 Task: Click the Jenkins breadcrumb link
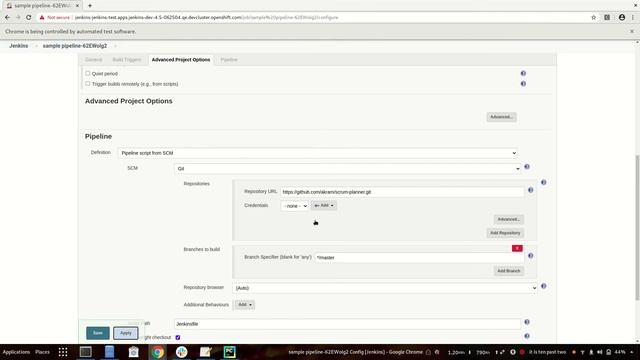click(19, 46)
